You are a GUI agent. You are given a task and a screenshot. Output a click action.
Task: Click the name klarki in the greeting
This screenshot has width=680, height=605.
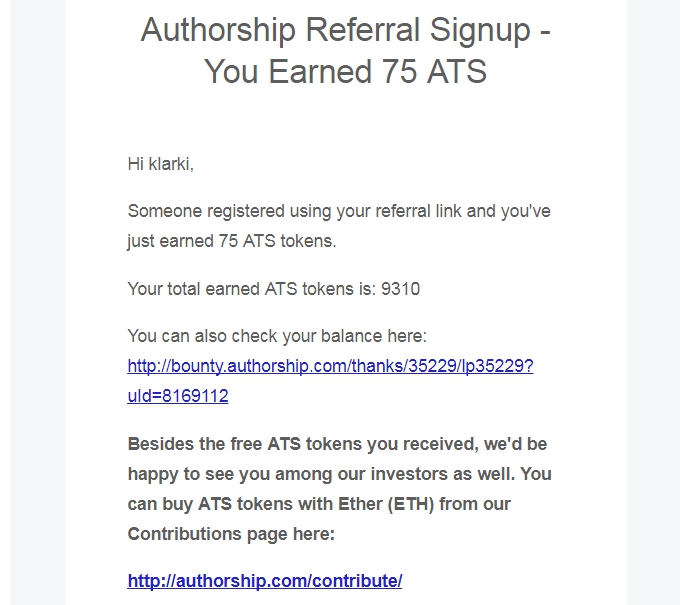[x=170, y=164]
